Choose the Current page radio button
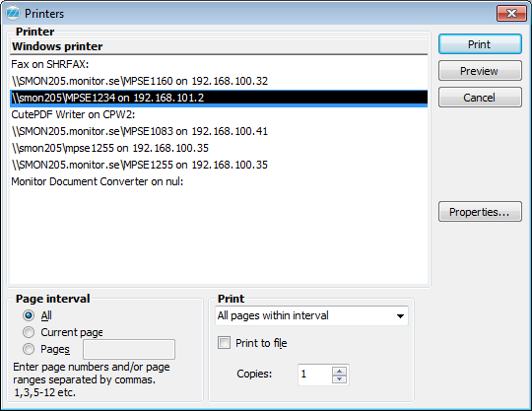This screenshot has width=532, height=411. click(x=29, y=332)
